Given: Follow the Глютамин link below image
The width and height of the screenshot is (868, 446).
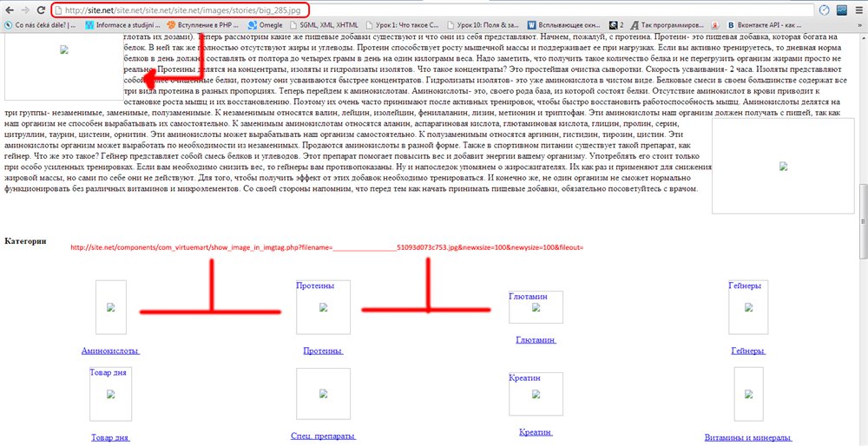Looking at the screenshot, I should click(536, 340).
